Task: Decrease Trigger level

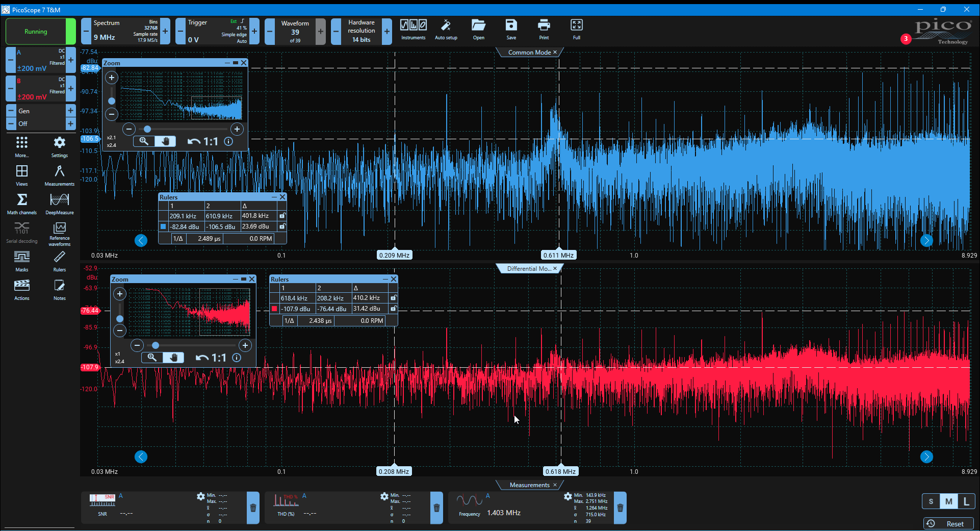Action: point(180,32)
